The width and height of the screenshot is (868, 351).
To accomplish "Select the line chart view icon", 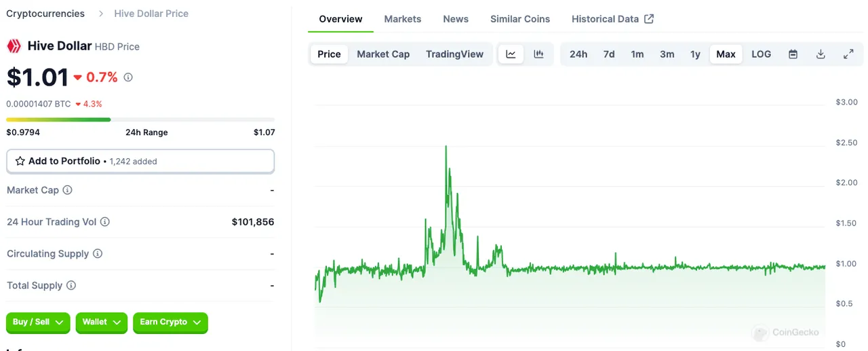I will [x=511, y=54].
